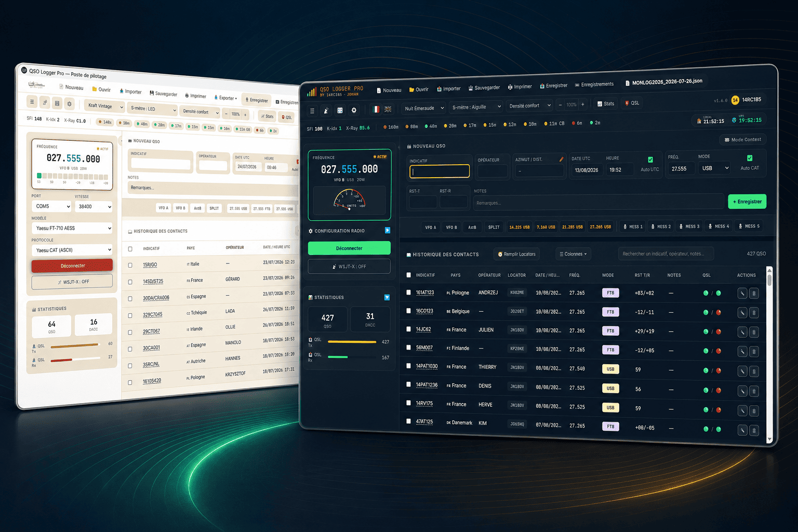Check box for 47AT125 row
This screenshot has width=798, height=532.
pos(409,421)
